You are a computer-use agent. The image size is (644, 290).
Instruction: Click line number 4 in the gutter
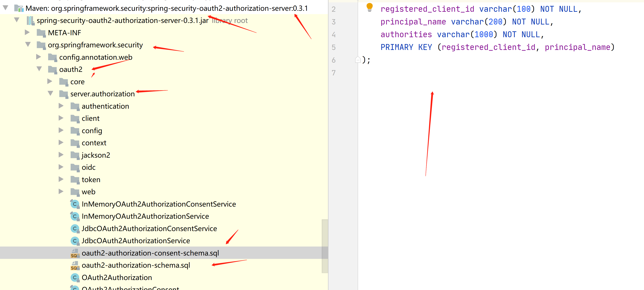[333, 34]
